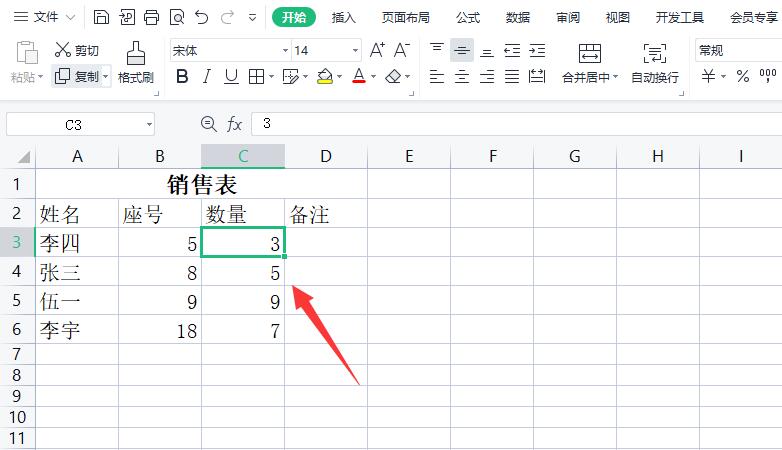Click the Print icon

click(151, 17)
